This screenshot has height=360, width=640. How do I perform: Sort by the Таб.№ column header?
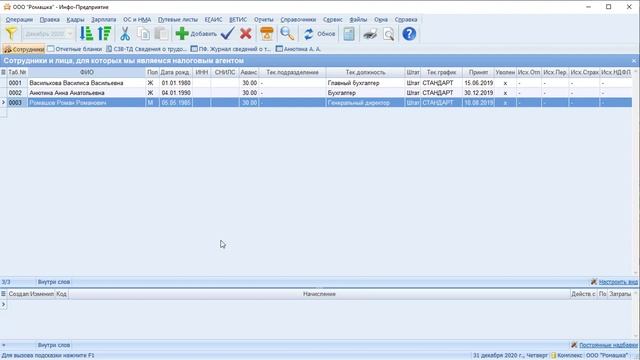coord(17,72)
